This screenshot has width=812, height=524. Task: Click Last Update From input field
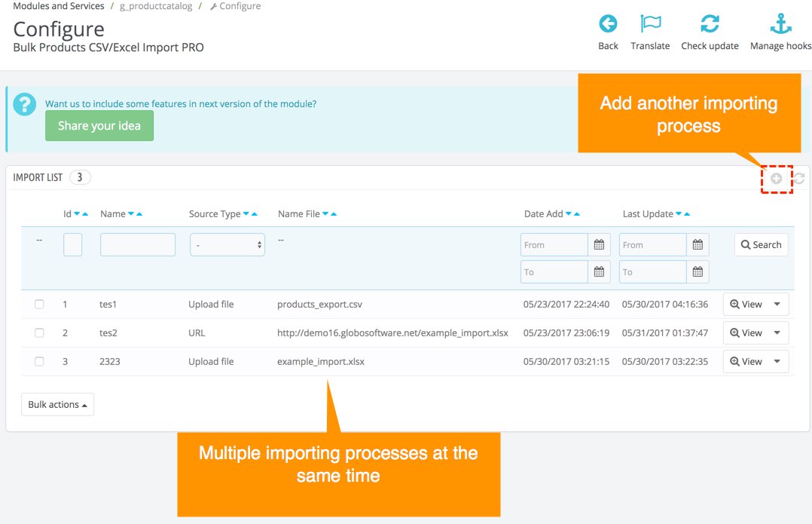pos(653,244)
